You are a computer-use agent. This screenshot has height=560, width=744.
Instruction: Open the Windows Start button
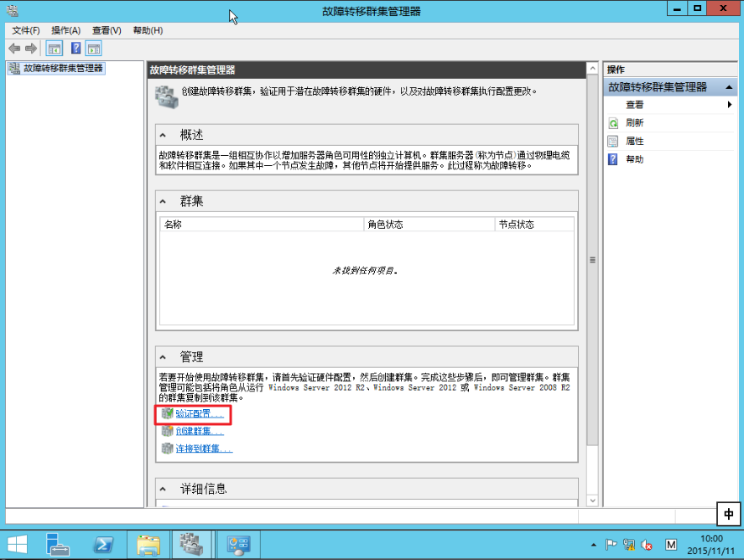[x=18, y=544]
